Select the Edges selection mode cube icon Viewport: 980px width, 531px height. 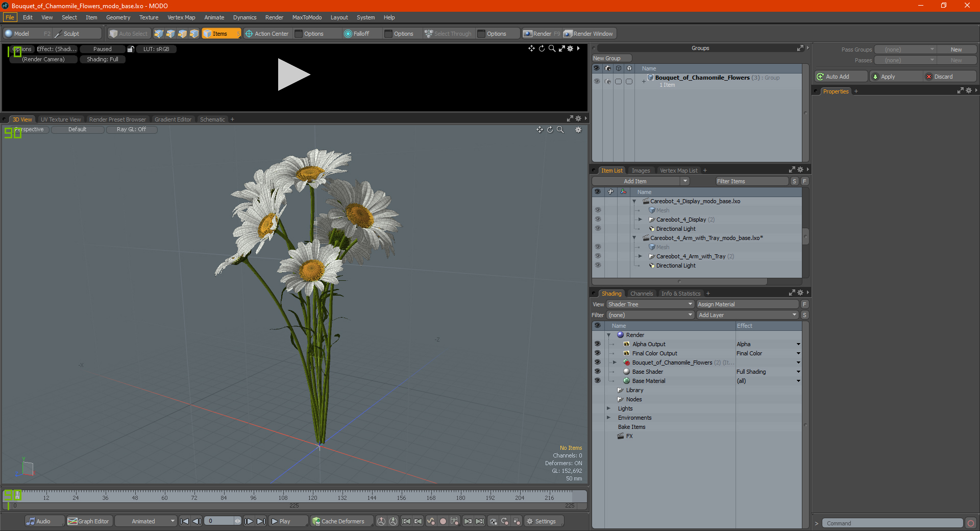click(170, 34)
